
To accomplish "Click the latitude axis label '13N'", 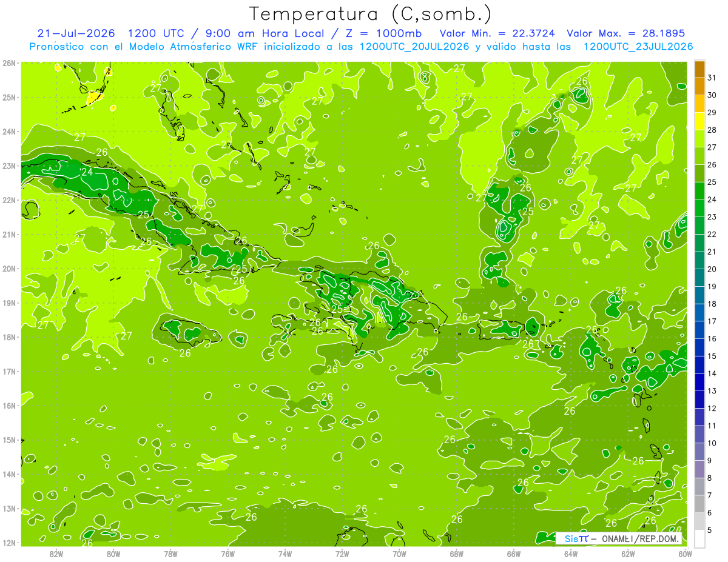I will click(9, 509).
